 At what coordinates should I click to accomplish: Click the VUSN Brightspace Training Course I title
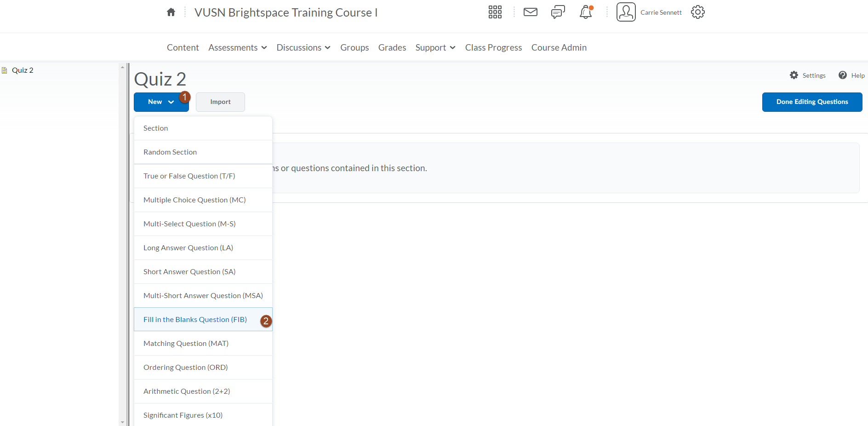tap(286, 12)
